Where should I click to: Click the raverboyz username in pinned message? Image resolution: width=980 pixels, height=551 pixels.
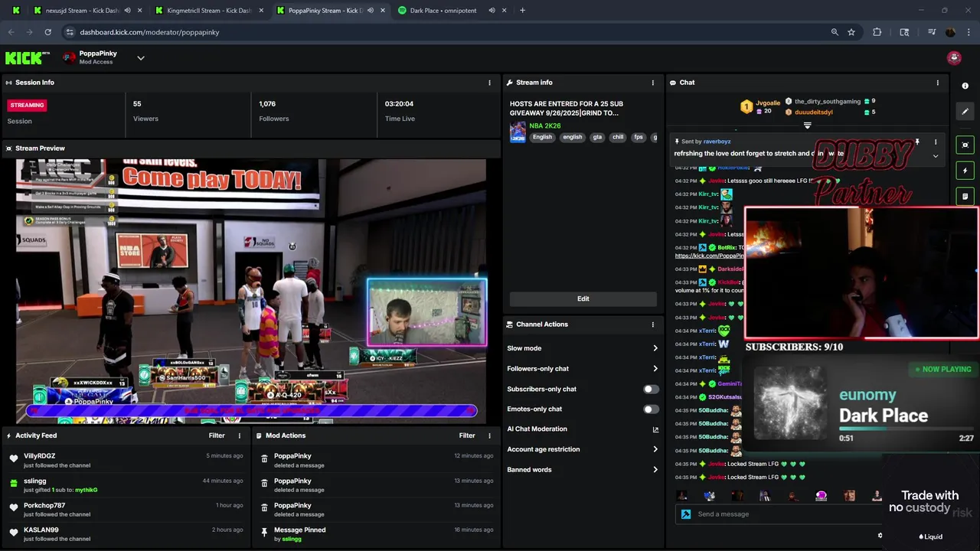click(717, 142)
